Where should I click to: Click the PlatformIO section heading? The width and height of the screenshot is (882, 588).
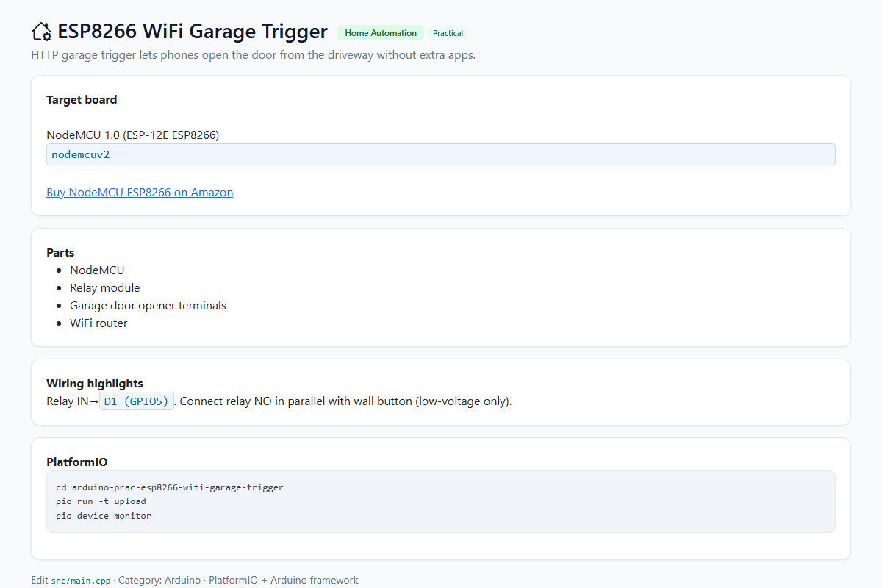click(77, 462)
